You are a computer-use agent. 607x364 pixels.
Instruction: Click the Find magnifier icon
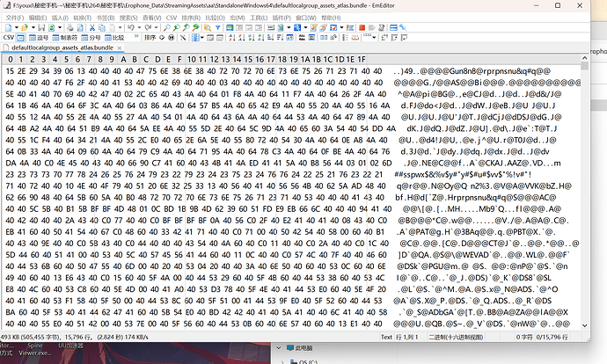pyautogui.click(x=167, y=27)
